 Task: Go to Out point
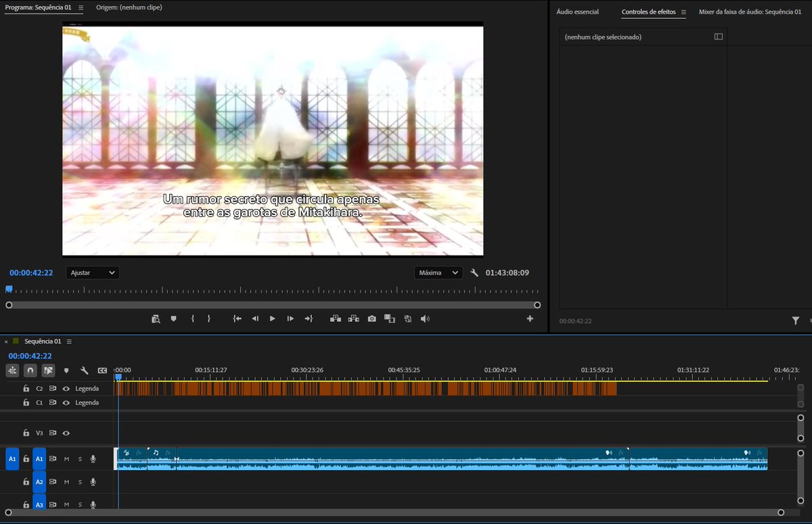click(x=309, y=318)
